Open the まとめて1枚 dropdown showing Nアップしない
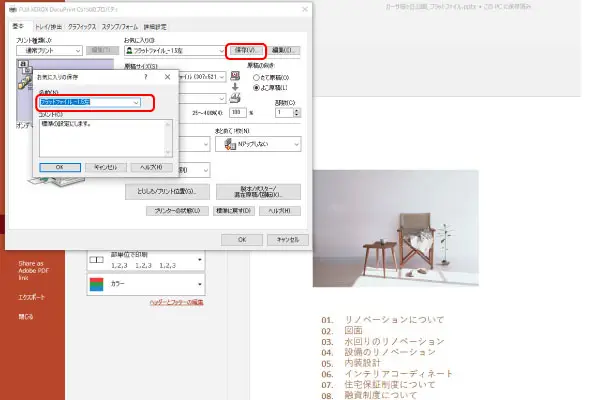The image size is (600, 400). pyautogui.click(x=258, y=144)
